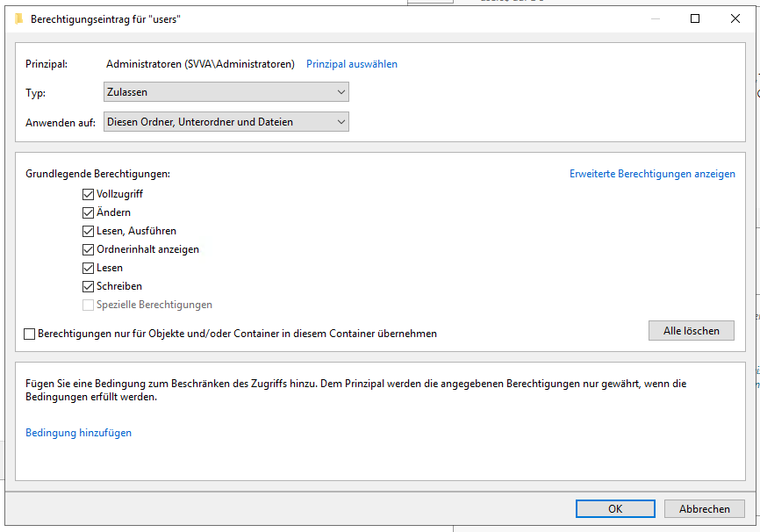Uncheck the Schreiben checkbox
Image resolution: width=760 pixels, height=532 pixels.
[88, 286]
